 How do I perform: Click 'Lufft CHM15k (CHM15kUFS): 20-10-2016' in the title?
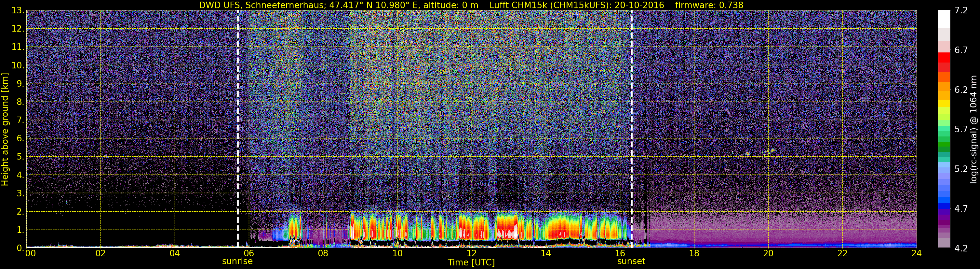(x=577, y=5)
